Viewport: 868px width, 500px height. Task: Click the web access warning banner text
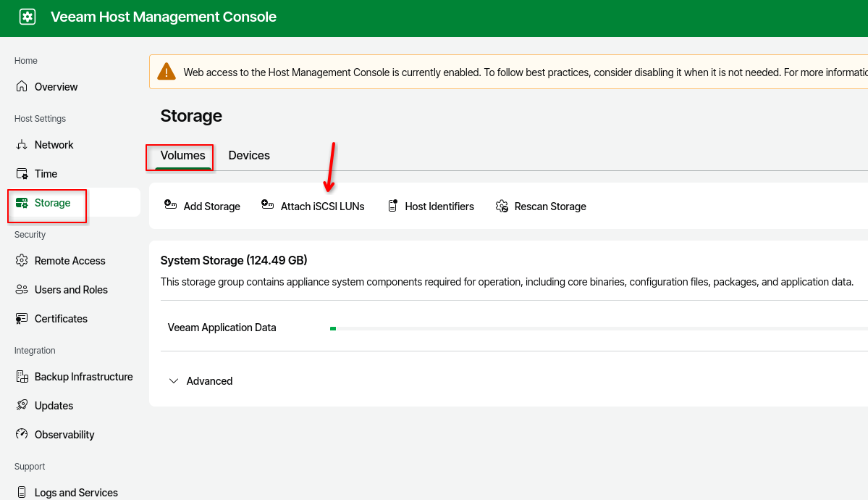coord(526,72)
